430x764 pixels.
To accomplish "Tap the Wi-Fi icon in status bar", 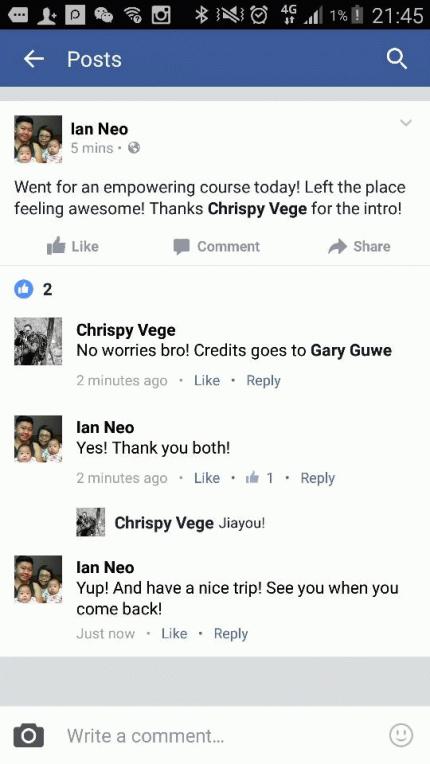I will click(131, 15).
